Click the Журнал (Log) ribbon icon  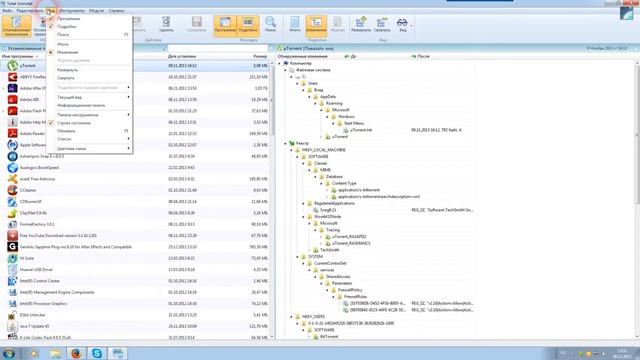337,24
